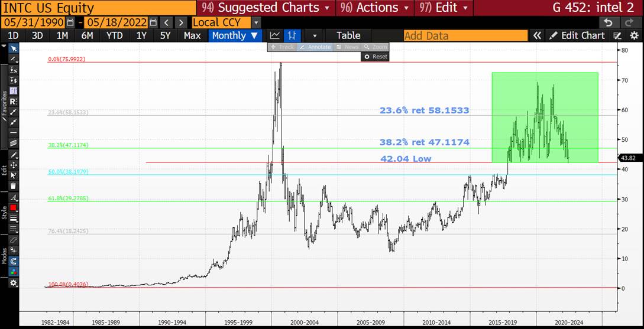Open the line dash pattern selector
Viewport: 644px width, 329px height.
tap(14, 229)
